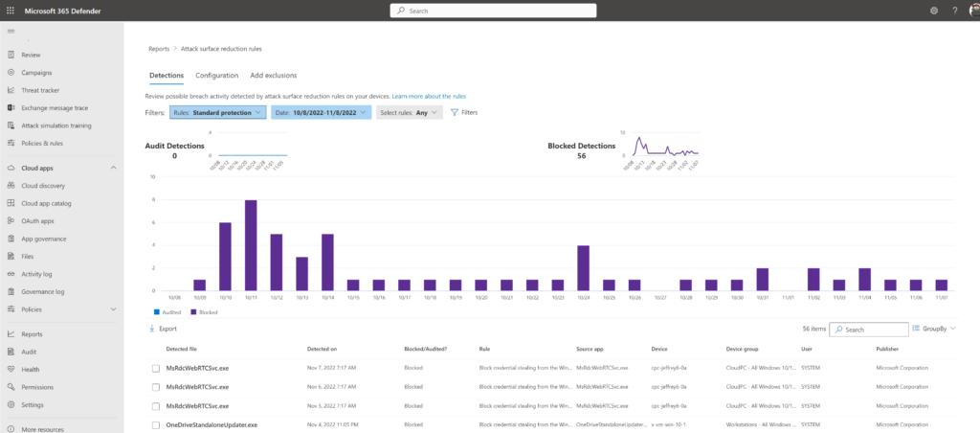980x433 pixels.
Task: Click the Activity log icon
Action: point(11,274)
